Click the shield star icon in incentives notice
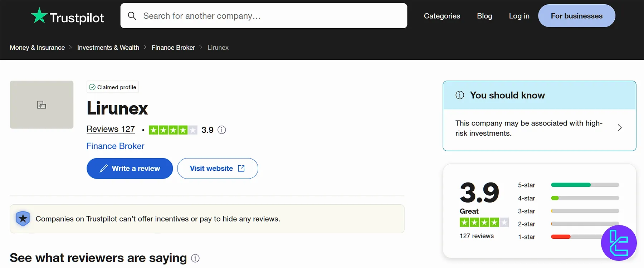 (23, 218)
